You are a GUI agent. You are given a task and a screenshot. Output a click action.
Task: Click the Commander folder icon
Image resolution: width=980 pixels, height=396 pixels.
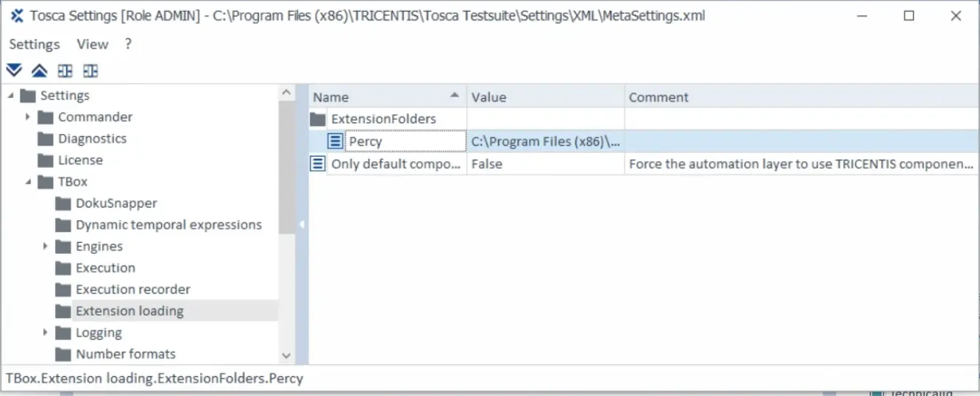(46, 117)
